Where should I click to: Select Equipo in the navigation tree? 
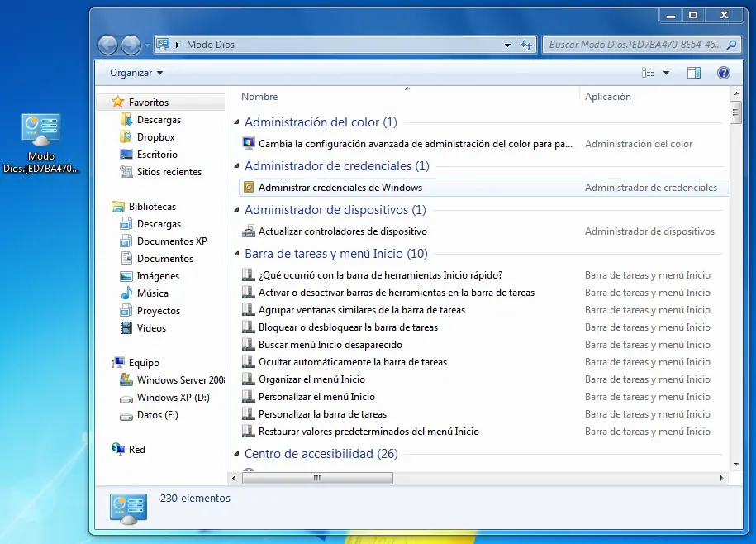pos(144,363)
